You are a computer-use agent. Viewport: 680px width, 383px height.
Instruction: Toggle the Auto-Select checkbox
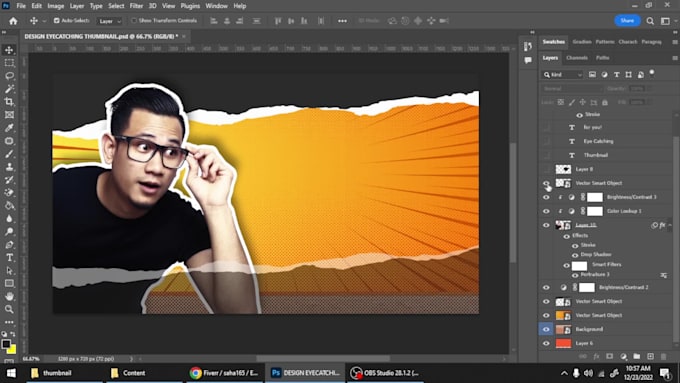click(x=56, y=20)
